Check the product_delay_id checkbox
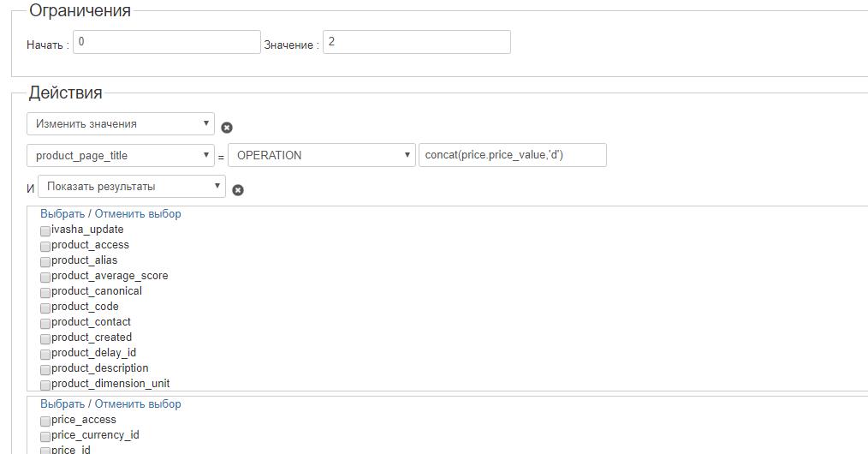The image size is (868, 454). (x=45, y=355)
